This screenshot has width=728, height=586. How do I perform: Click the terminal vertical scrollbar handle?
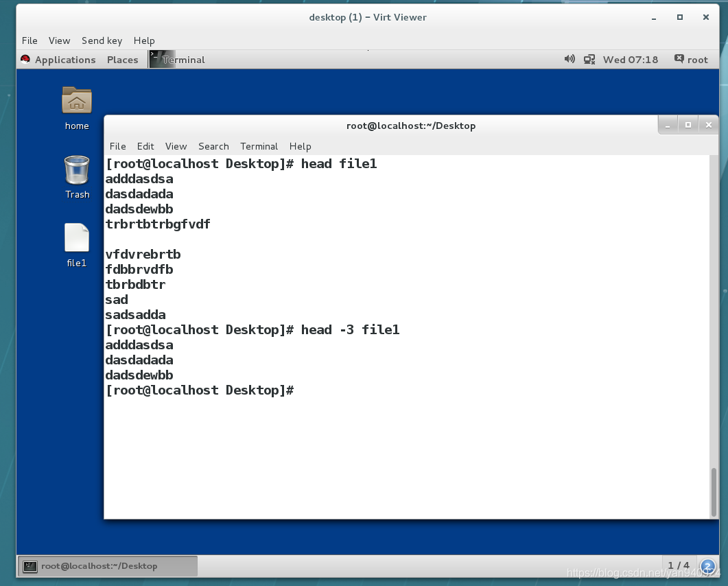point(714,492)
